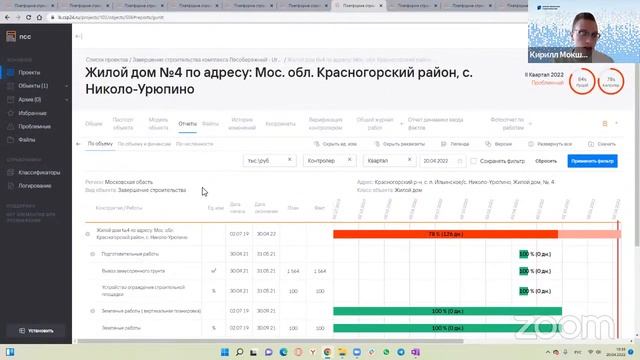The height and width of the screenshot is (360, 640).
Task: Collapse the Жилой дом №4 top row
Action: click(87, 234)
